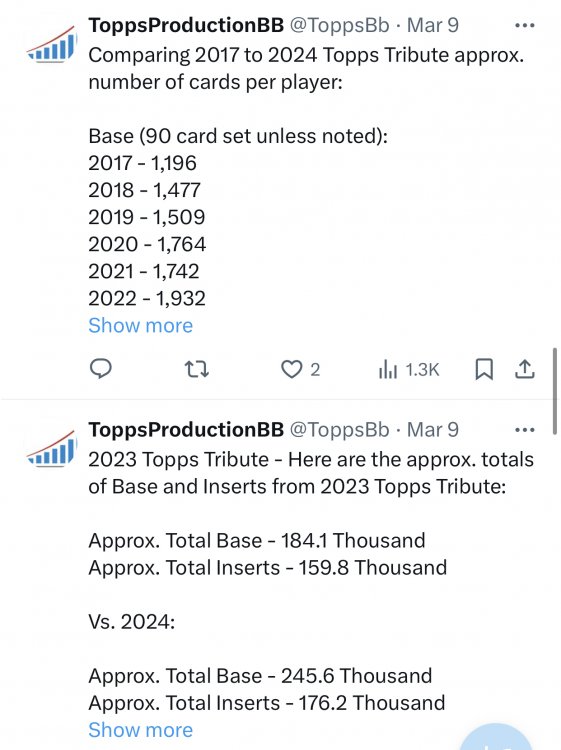Open more options on 2023 Tribute tweet
The image size is (561, 750).
point(525,430)
